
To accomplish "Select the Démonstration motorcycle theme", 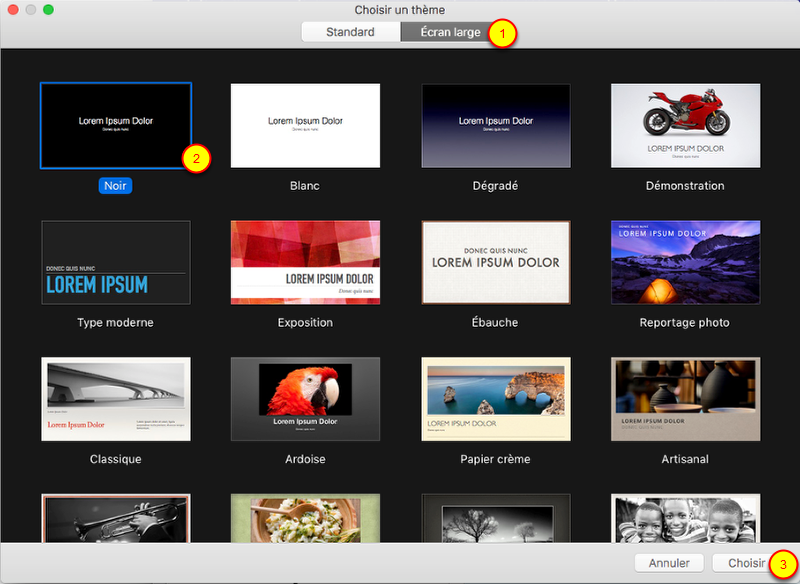I will coord(686,125).
